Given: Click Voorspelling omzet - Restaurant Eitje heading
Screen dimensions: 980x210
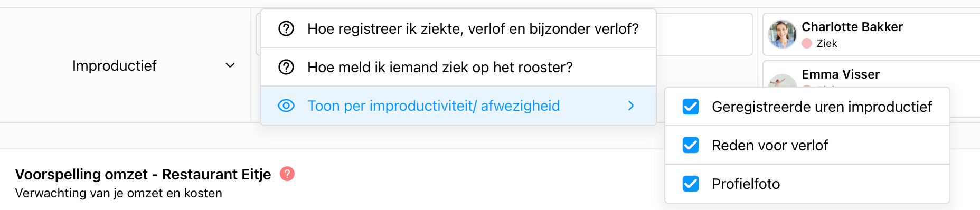Looking at the screenshot, I should (x=143, y=174).
